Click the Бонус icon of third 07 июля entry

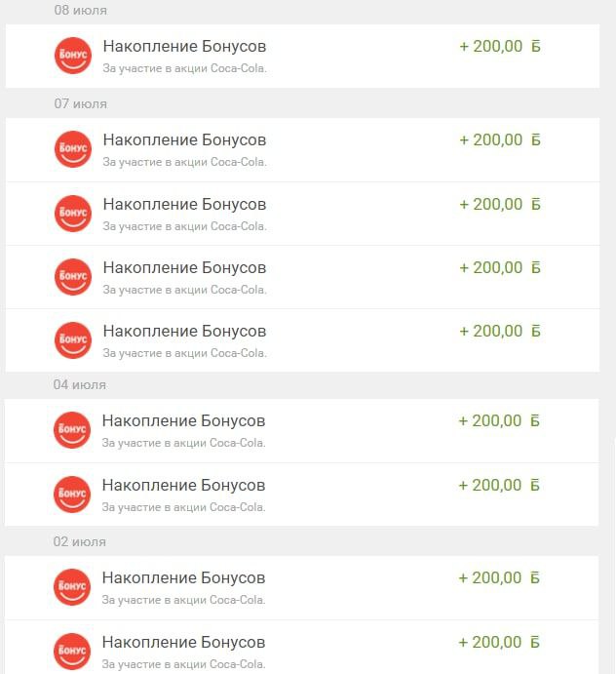coord(72,276)
